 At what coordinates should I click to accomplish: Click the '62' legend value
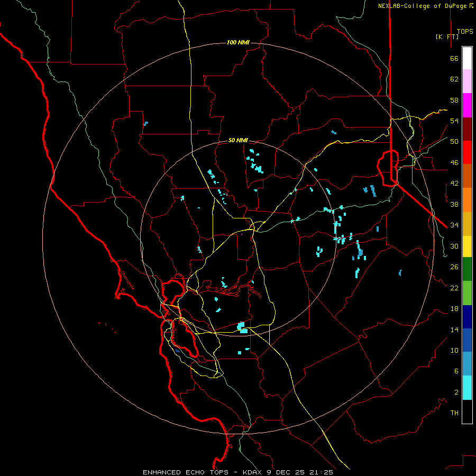point(454,79)
